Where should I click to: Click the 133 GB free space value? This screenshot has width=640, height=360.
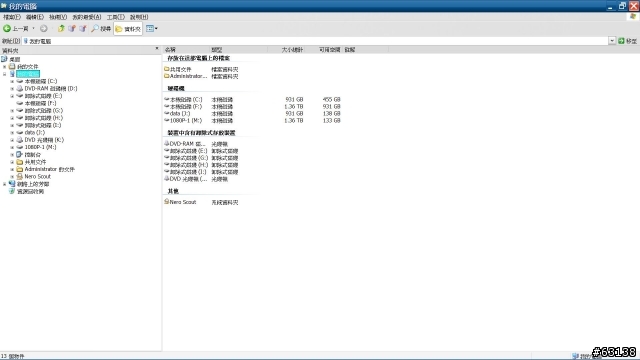click(x=331, y=120)
